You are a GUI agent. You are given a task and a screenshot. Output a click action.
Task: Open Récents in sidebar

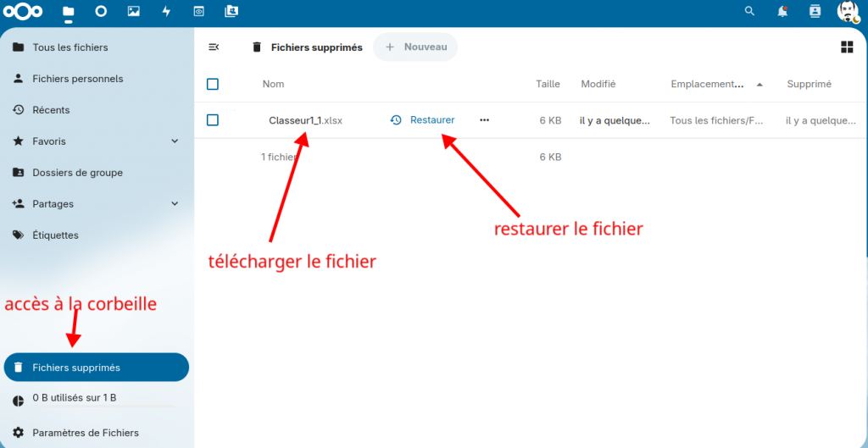click(97, 110)
